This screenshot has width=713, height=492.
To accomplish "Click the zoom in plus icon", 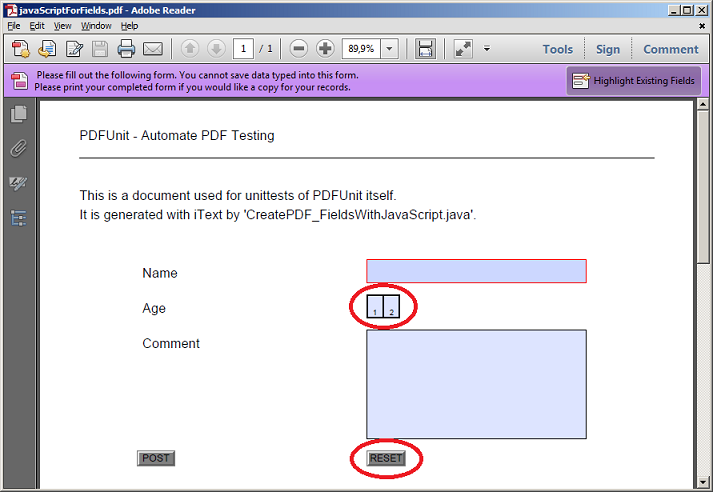I will pos(325,49).
